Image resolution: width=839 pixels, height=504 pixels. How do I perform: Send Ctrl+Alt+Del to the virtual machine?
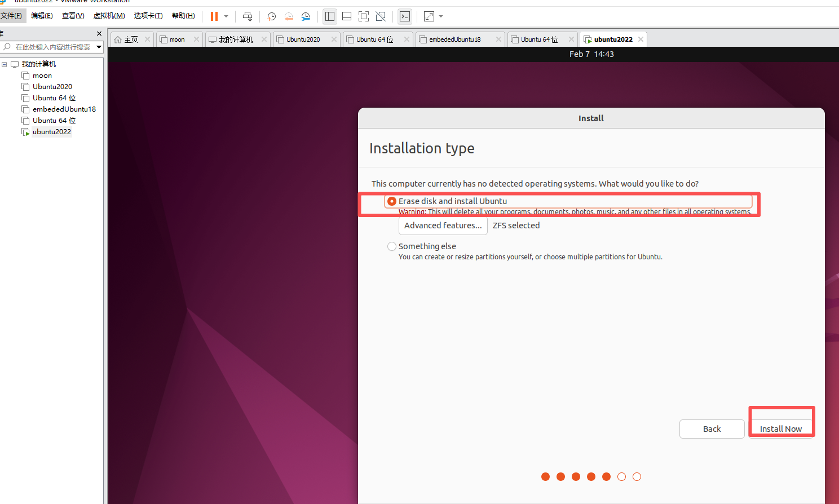(248, 16)
